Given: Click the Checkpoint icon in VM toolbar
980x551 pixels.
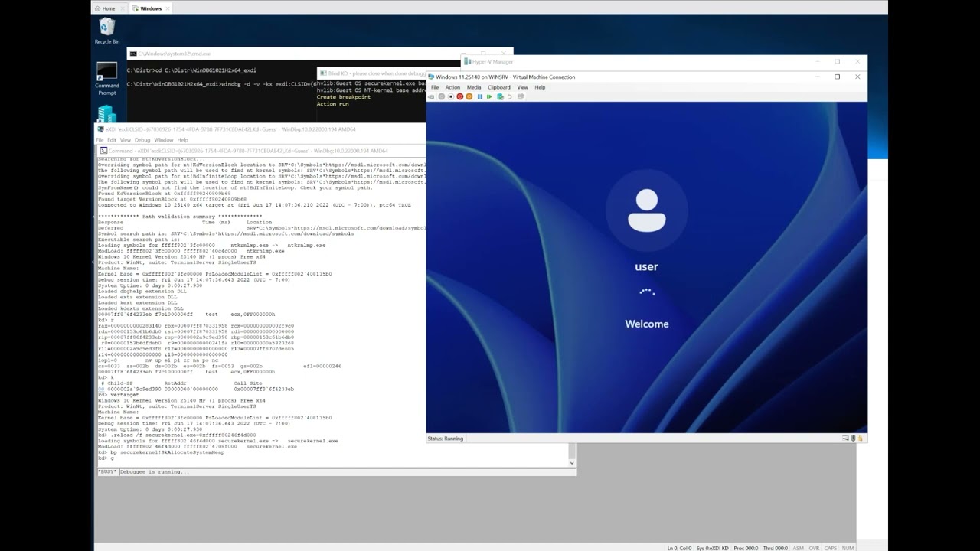Looking at the screenshot, I should [x=500, y=96].
